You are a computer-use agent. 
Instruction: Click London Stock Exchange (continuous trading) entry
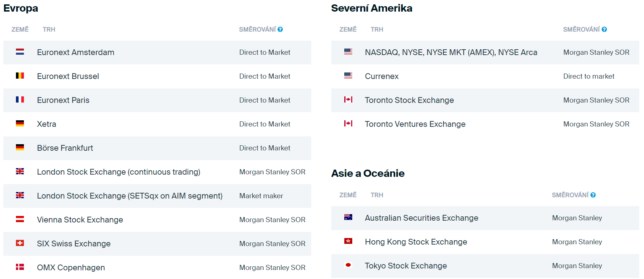118,172
